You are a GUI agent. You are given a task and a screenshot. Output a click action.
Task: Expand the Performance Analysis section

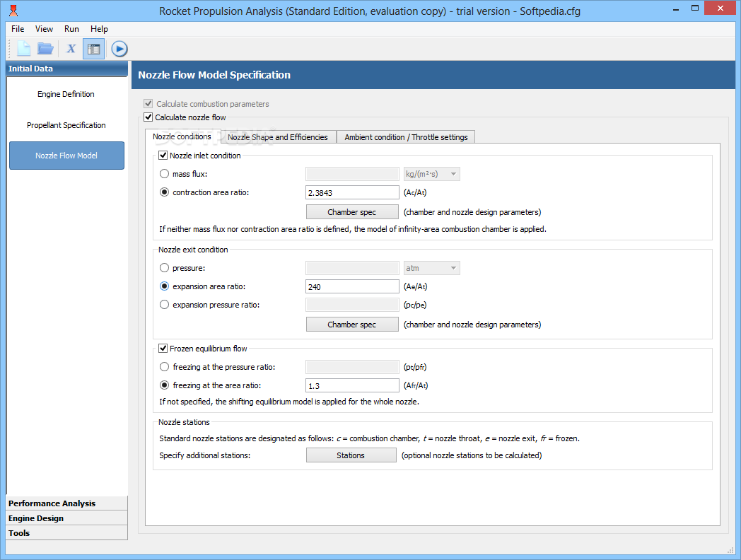(x=66, y=503)
